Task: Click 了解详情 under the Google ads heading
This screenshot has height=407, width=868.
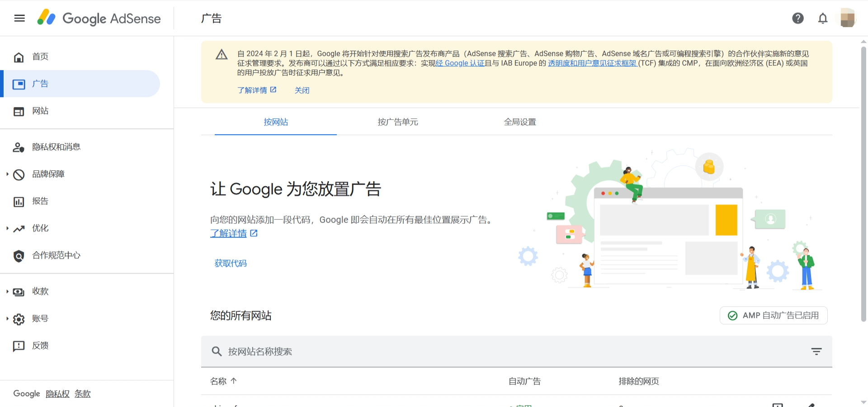Action: [228, 233]
